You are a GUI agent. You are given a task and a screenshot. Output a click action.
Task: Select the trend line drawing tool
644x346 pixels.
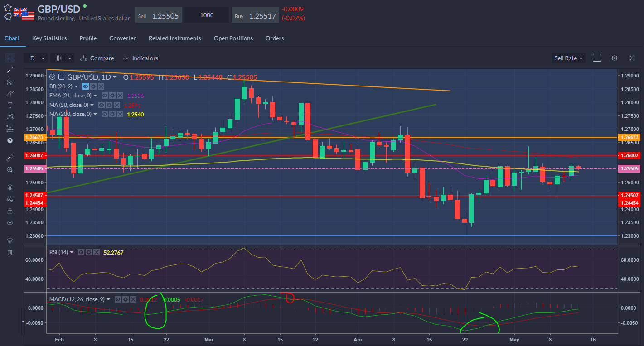[x=10, y=70]
